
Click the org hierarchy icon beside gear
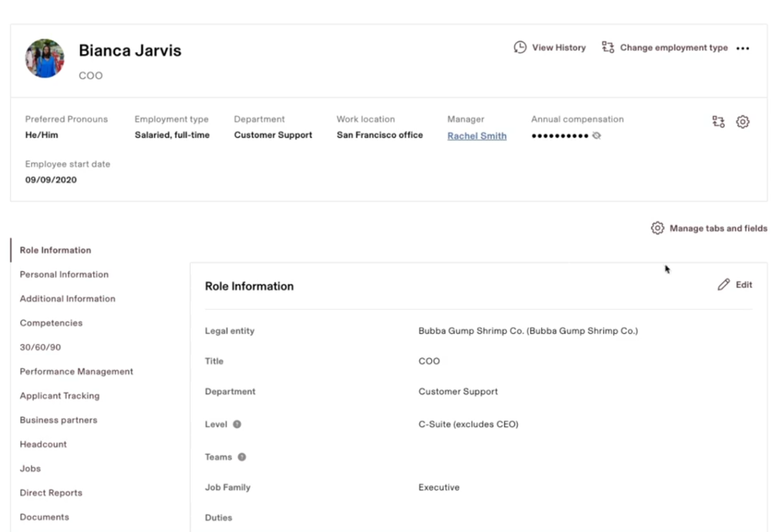tap(718, 122)
